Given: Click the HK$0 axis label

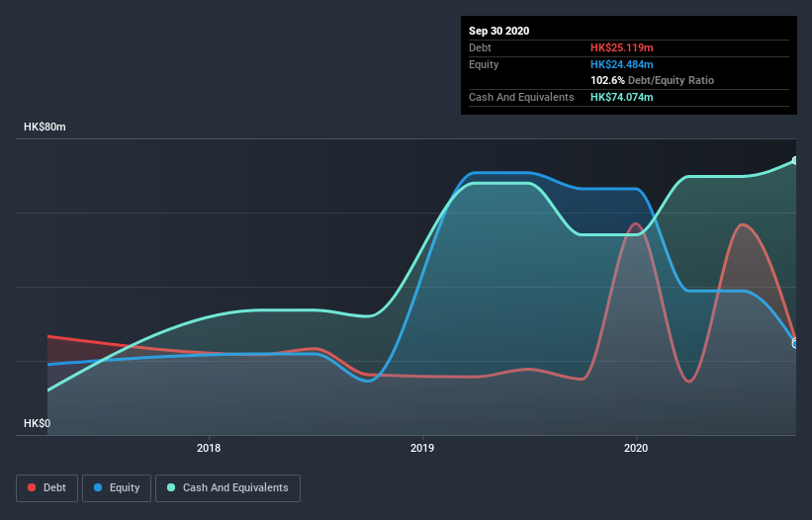Looking at the screenshot, I should click(38, 423).
